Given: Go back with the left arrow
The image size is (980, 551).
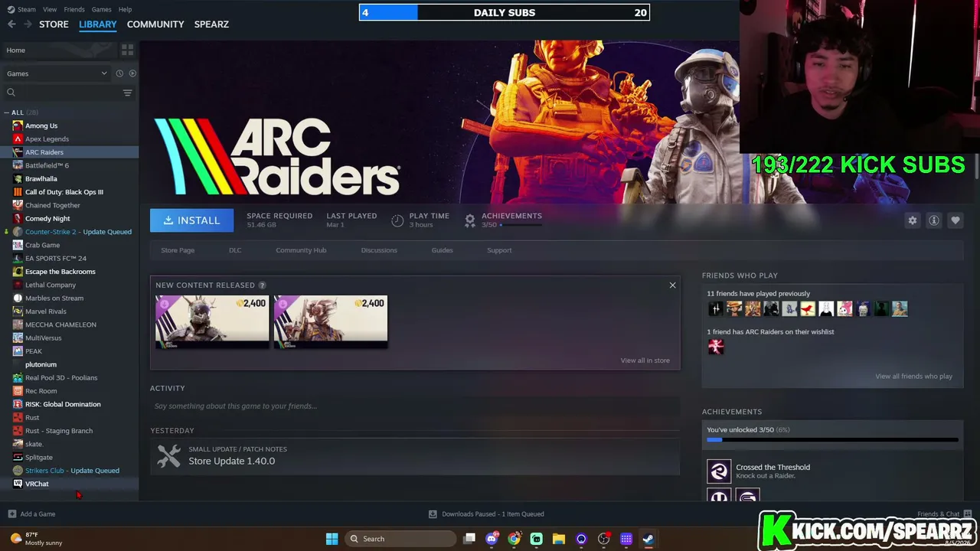Looking at the screenshot, I should click(11, 24).
